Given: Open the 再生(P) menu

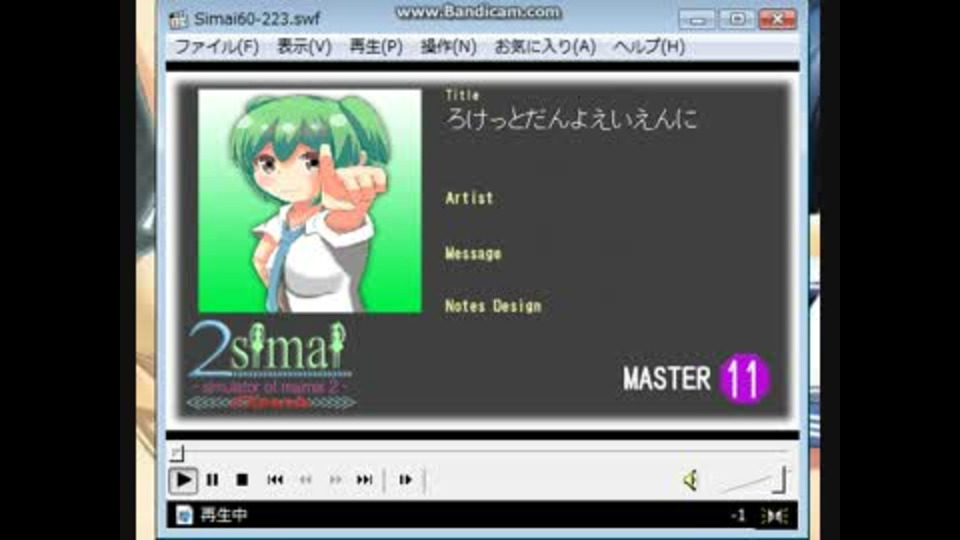Looking at the screenshot, I should click(x=376, y=47).
